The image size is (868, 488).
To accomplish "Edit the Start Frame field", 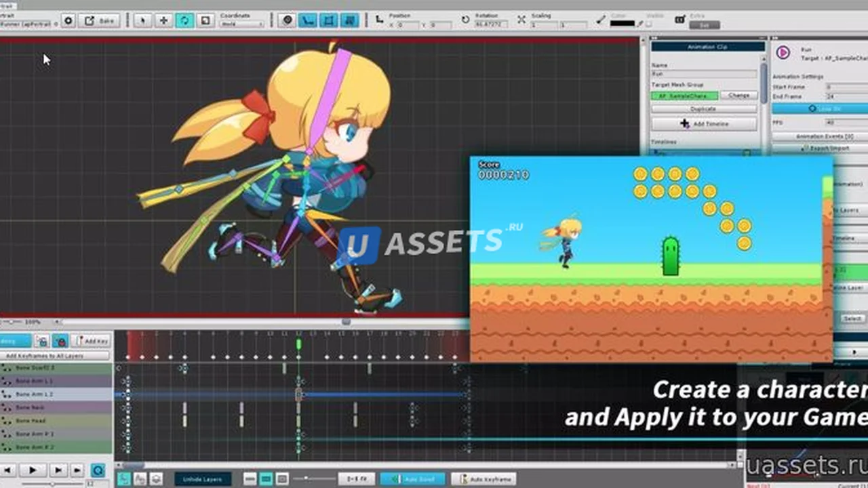I will click(846, 87).
